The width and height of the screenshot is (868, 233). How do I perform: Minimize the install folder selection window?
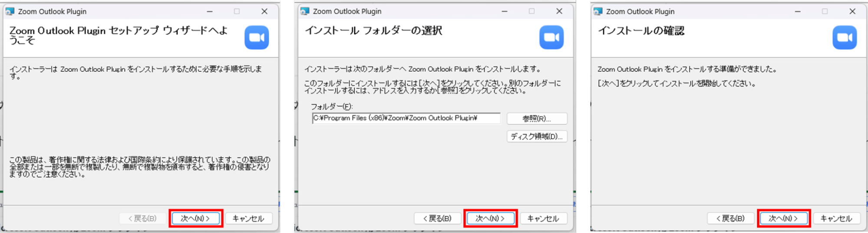point(505,11)
